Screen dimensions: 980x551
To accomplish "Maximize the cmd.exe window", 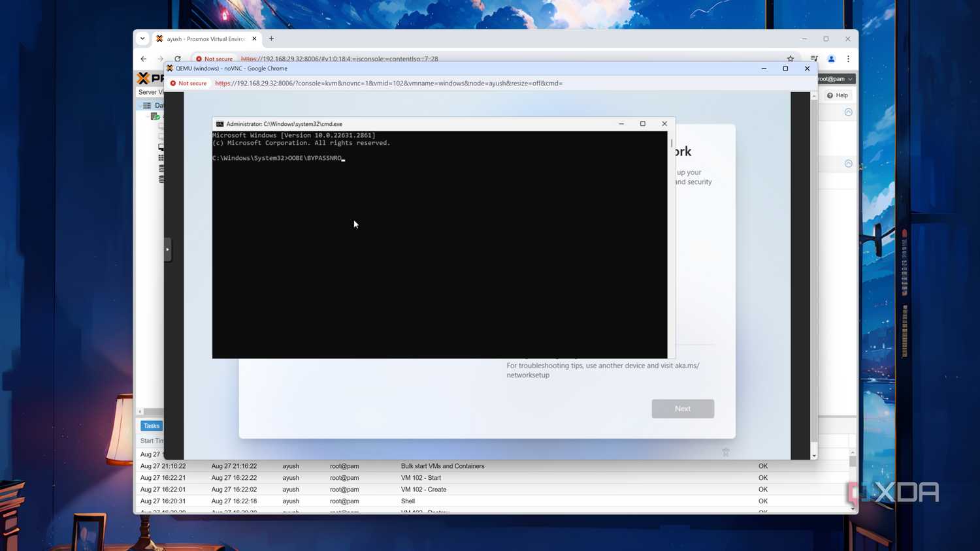I will coord(643,124).
